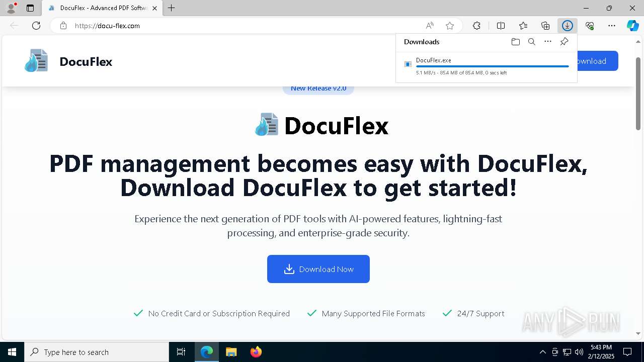Image resolution: width=644 pixels, height=362 pixels.
Task: Click the taskbar search box
Action: [x=97, y=352]
